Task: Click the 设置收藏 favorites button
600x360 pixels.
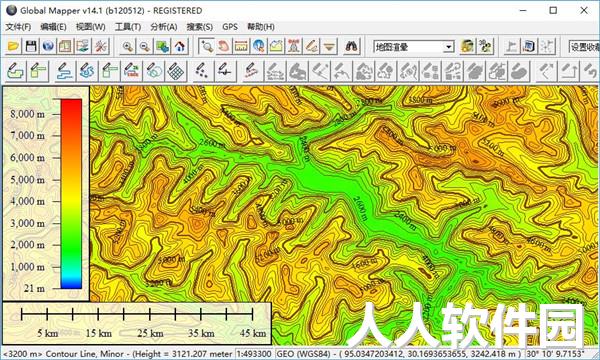Action: (584, 47)
